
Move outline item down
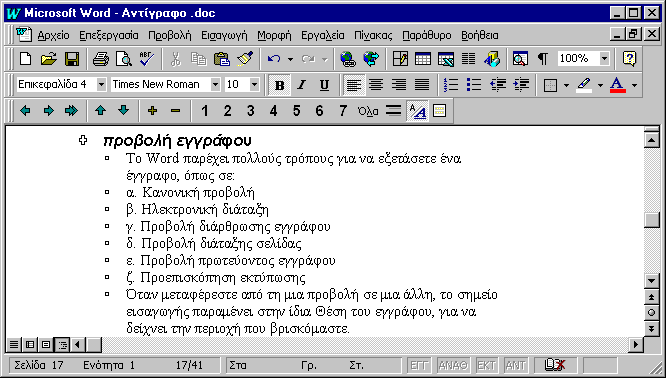[x=124, y=111]
